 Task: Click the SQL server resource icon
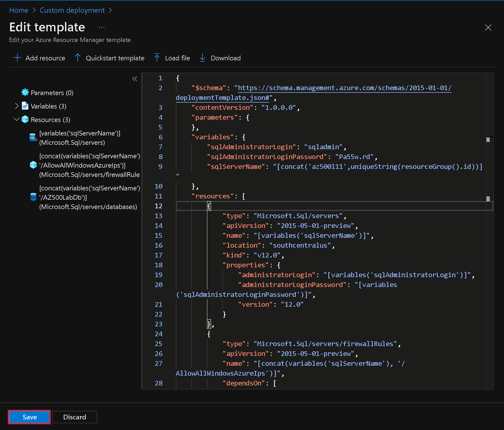[x=33, y=138]
